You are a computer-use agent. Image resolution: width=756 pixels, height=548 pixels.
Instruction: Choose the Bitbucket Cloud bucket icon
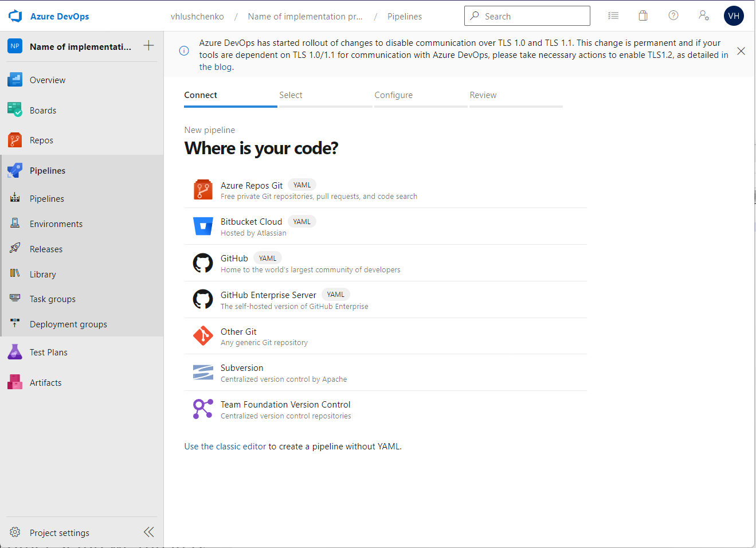(203, 226)
